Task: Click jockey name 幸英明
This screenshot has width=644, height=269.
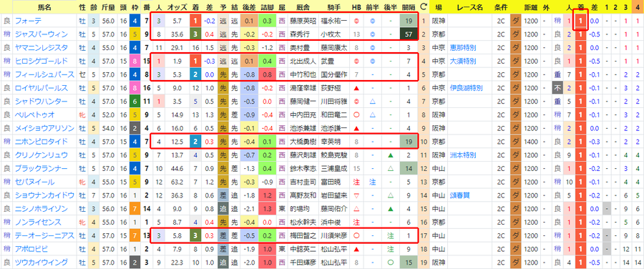Action: coord(330,142)
